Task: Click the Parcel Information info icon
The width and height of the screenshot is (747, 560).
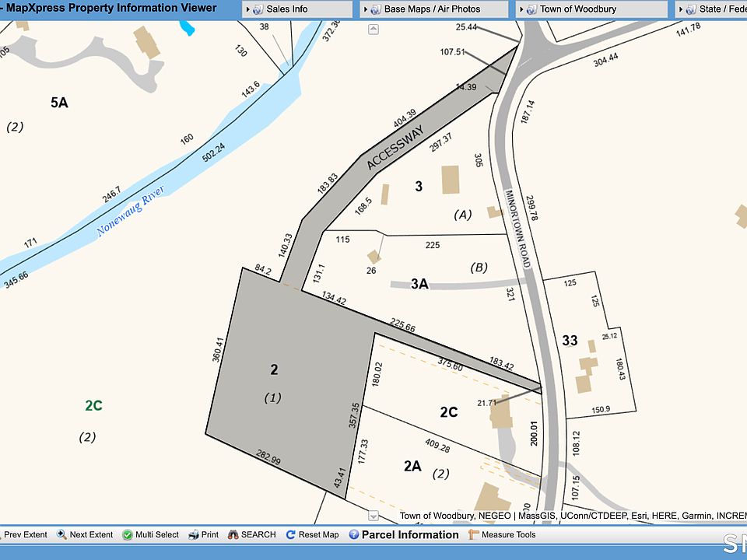Action: [x=354, y=535]
